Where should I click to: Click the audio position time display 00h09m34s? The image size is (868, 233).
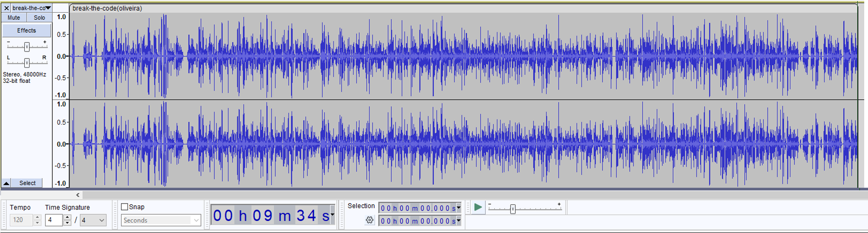coord(271,215)
